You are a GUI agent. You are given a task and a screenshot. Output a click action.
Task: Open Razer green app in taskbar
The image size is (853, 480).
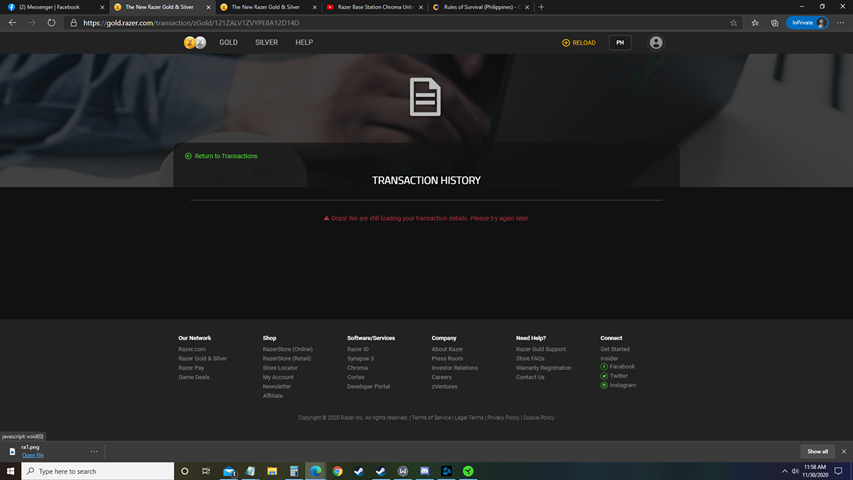click(x=468, y=471)
